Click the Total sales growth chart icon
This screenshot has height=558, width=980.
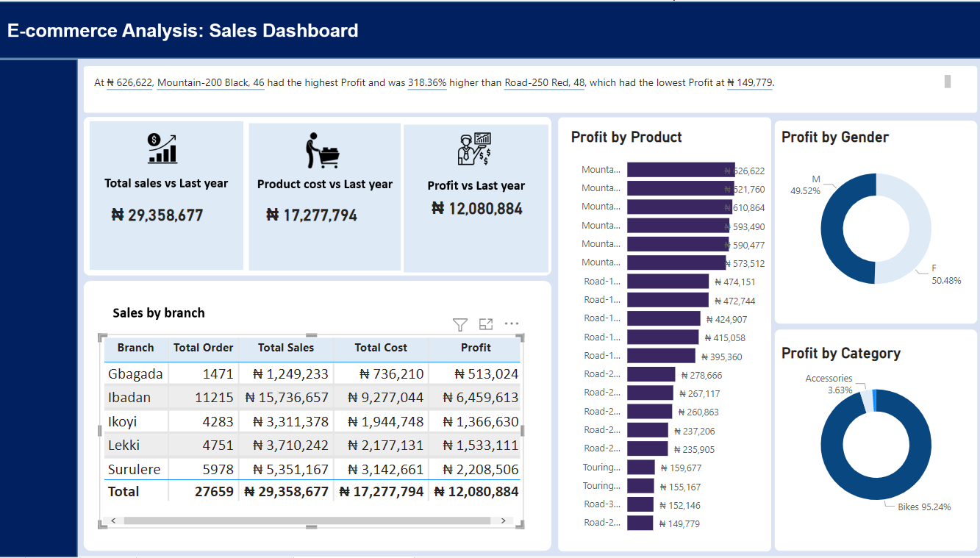pyautogui.click(x=162, y=148)
